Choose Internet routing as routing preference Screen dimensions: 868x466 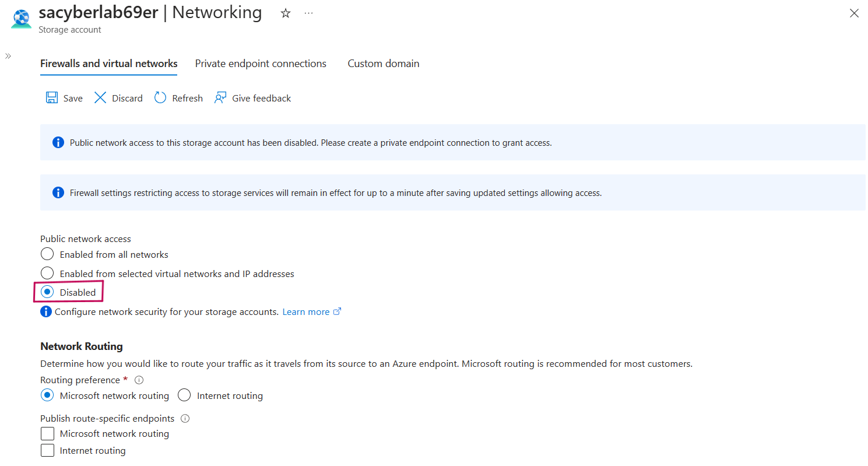point(184,395)
